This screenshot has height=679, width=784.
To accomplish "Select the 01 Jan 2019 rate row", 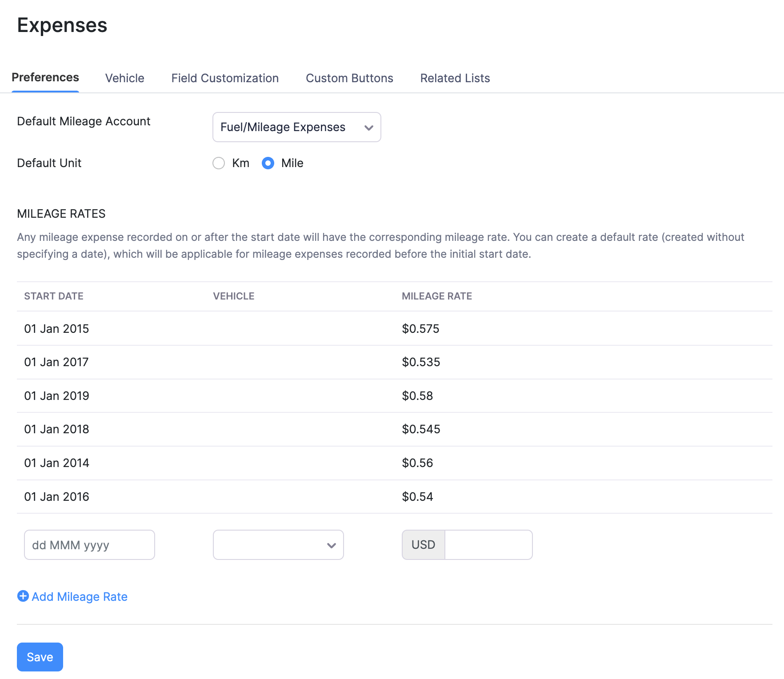I will click(x=222, y=396).
